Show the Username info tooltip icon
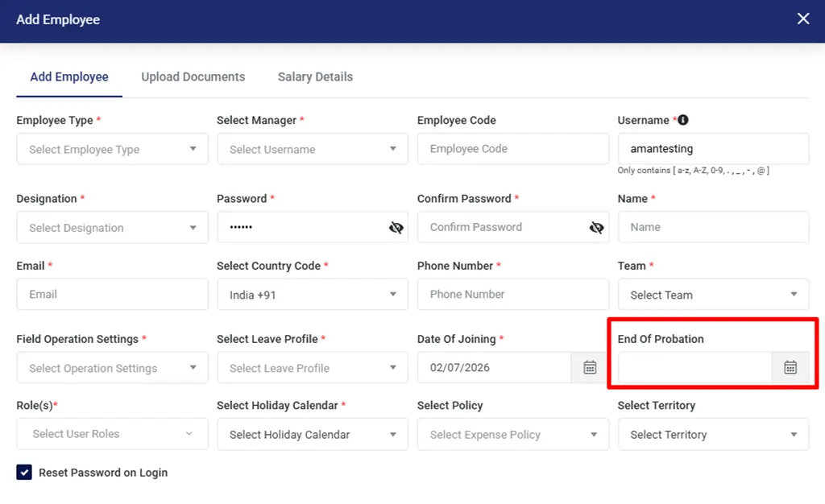 click(x=683, y=120)
